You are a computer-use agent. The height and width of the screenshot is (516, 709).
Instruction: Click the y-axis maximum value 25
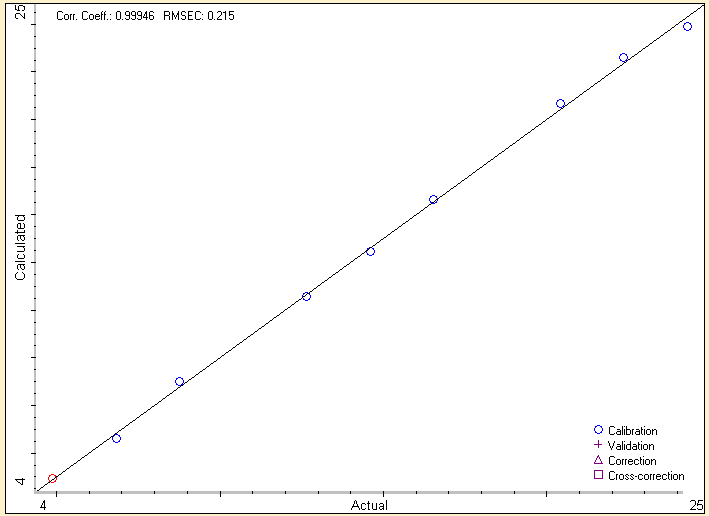click(x=21, y=12)
